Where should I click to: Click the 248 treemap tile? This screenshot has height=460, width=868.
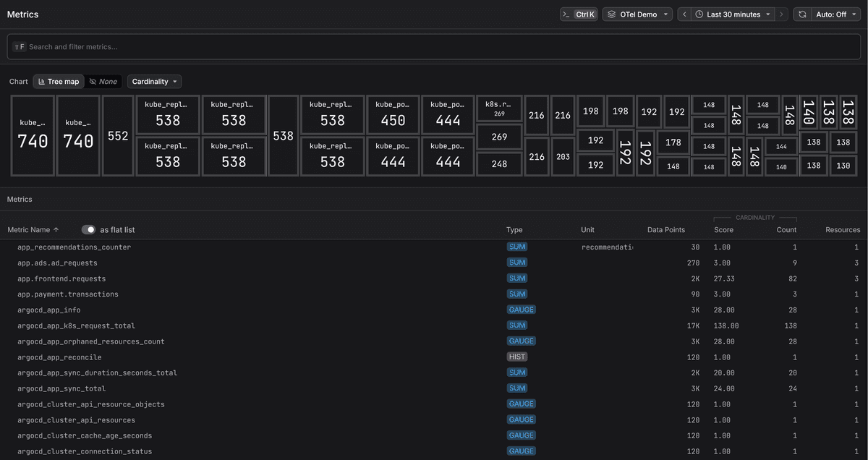point(499,164)
